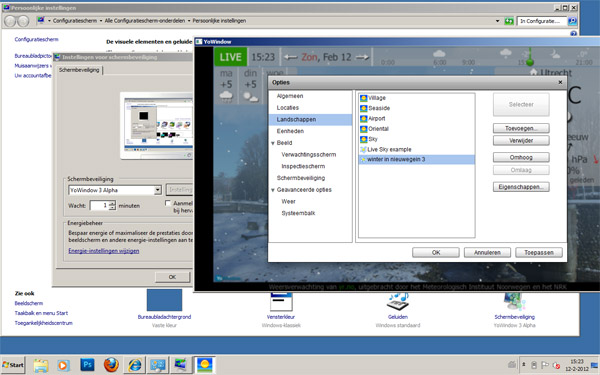Click the Verwijder button
Viewport: 600px width, 375px height.
(x=521, y=140)
